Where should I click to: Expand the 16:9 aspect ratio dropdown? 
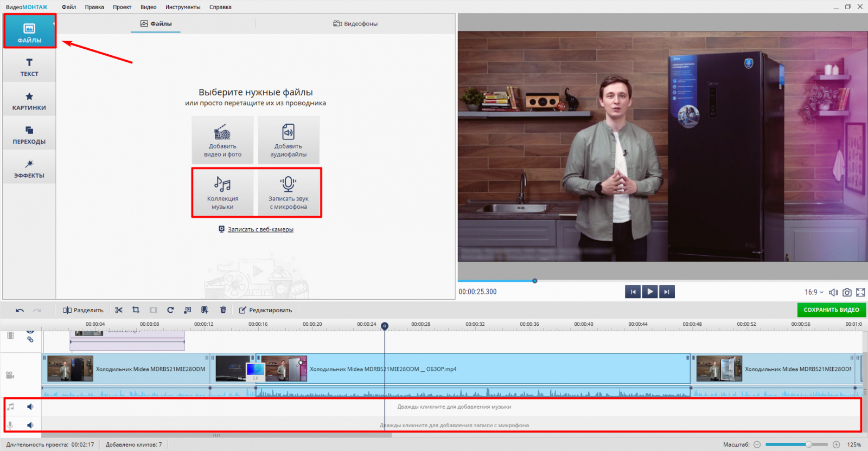tap(814, 292)
